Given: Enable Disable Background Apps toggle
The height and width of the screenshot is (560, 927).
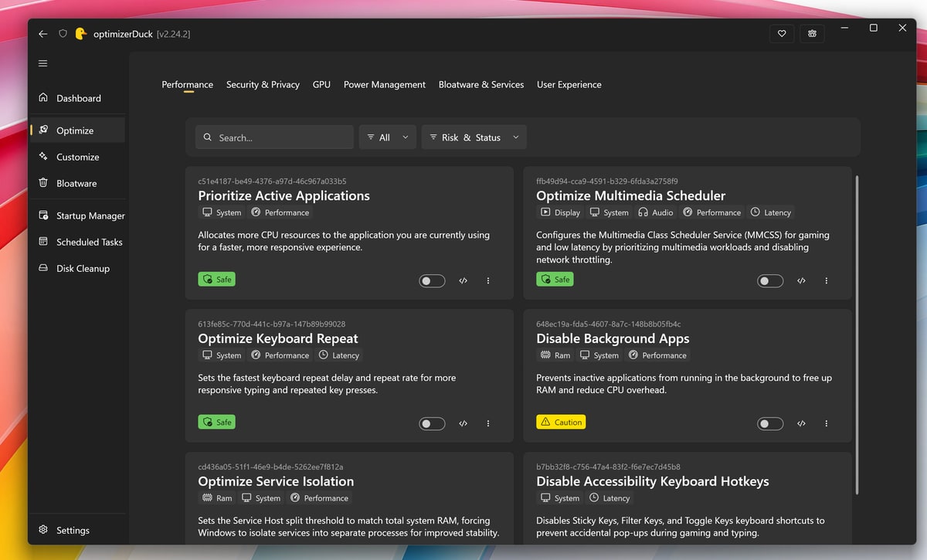Looking at the screenshot, I should coord(770,423).
